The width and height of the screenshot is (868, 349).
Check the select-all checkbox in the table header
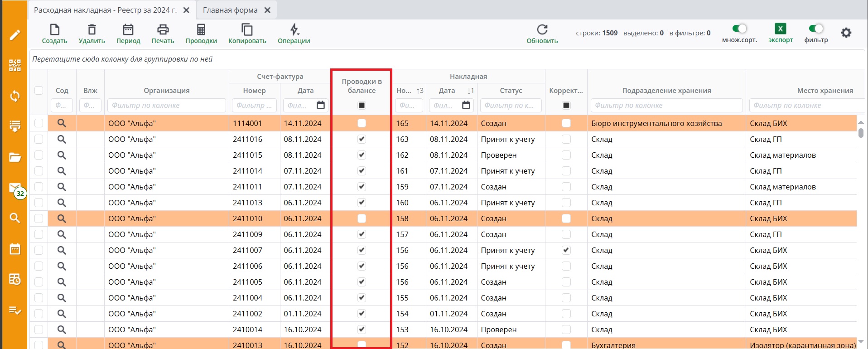tap(39, 90)
